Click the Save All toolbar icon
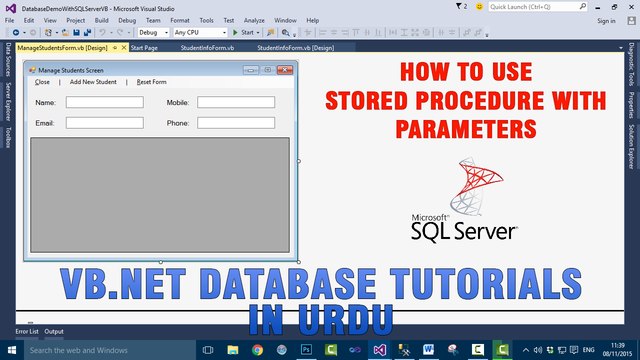The height and width of the screenshot is (360, 640). [87, 32]
